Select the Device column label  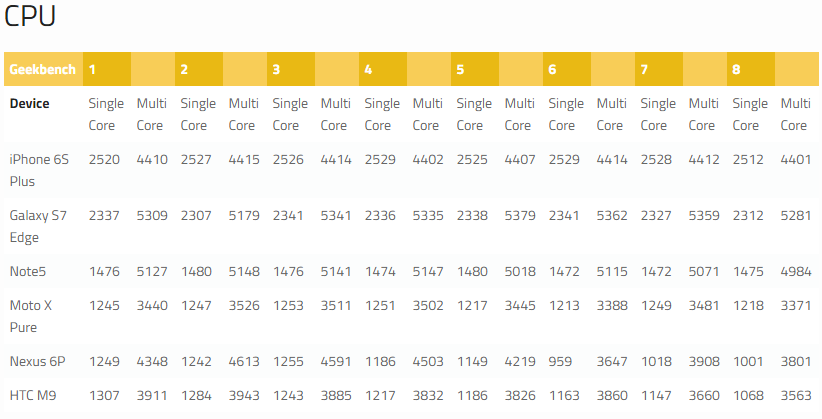point(29,103)
